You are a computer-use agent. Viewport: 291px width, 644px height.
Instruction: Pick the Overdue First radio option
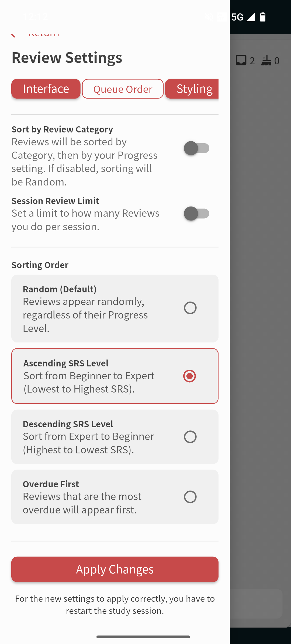[190, 497]
